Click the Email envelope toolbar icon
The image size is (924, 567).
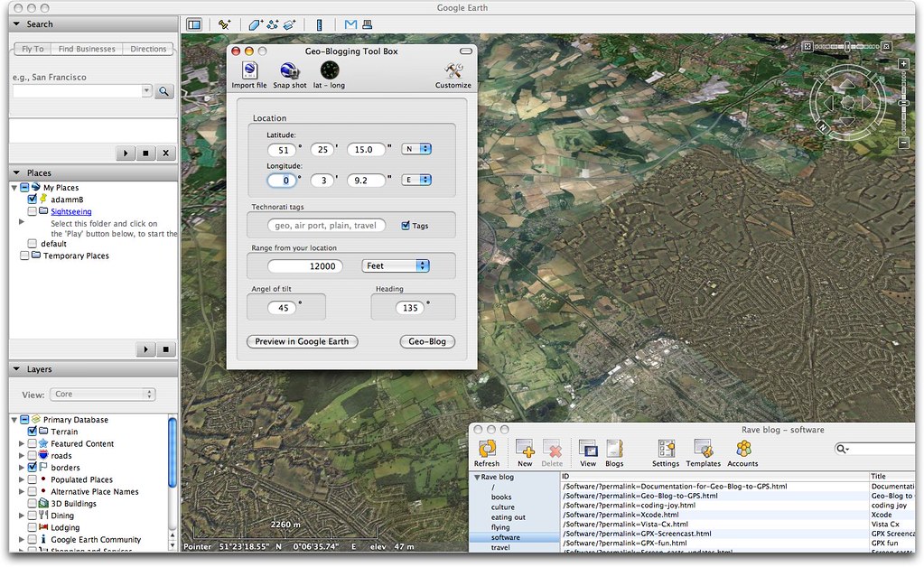point(350,24)
